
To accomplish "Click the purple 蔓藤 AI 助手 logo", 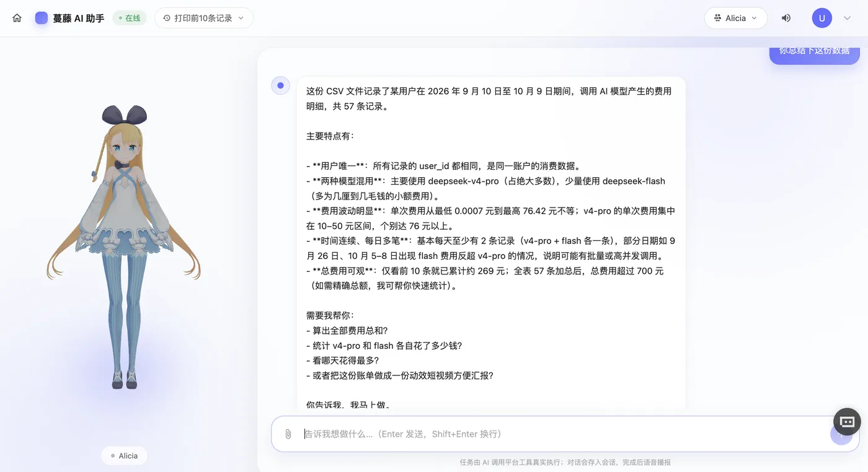I will tap(42, 18).
